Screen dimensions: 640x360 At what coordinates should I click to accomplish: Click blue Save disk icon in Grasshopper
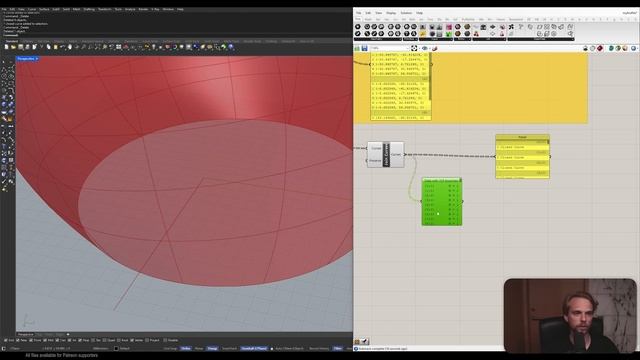pos(364,48)
